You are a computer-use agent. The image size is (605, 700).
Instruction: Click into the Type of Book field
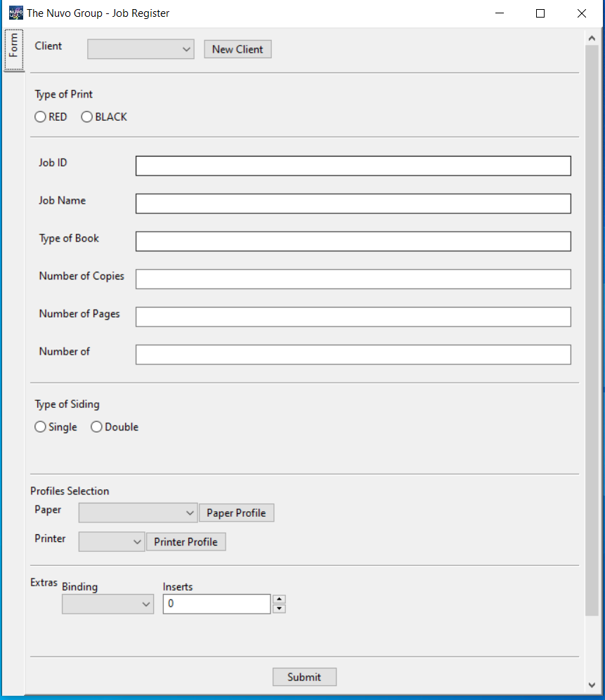click(353, 241)
